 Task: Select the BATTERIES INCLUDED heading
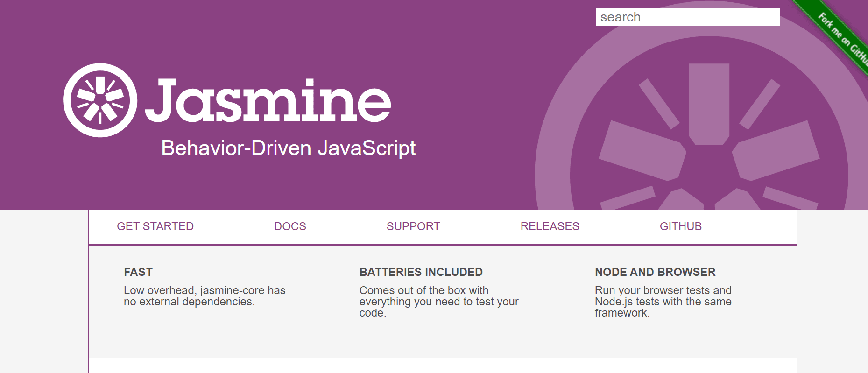[421, 272]
